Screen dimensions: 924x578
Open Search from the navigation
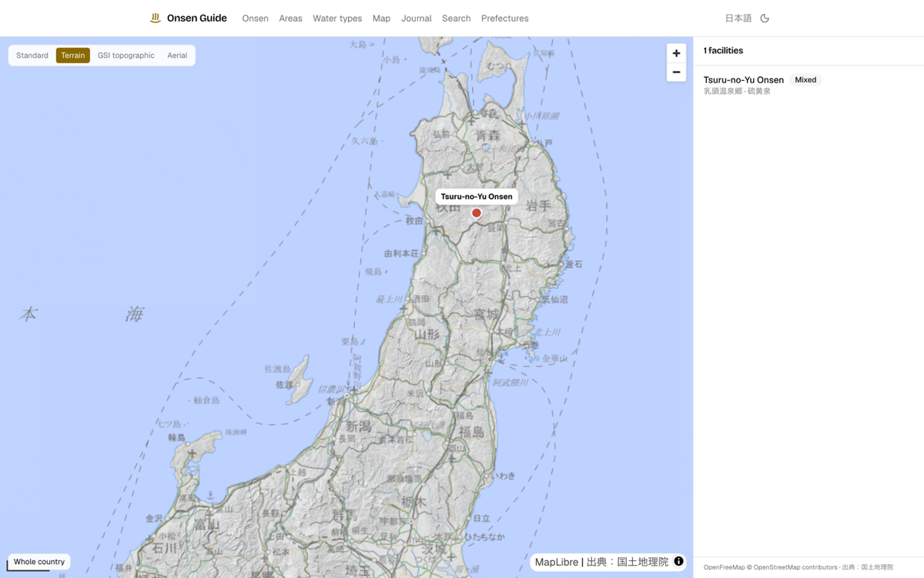click(x=456, y=18)
